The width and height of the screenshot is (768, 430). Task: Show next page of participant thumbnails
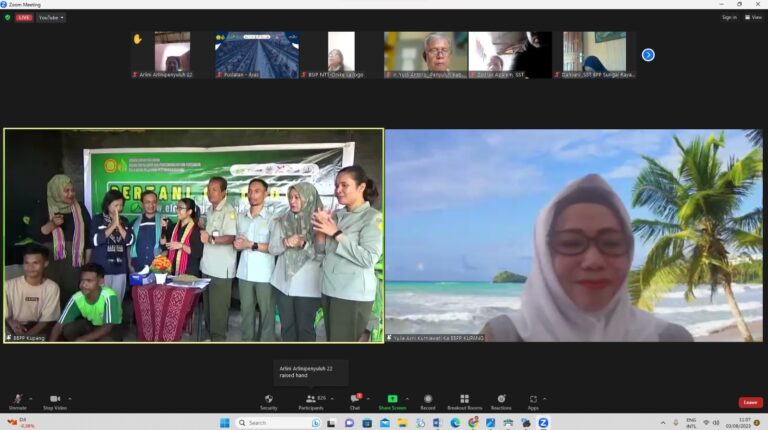coord(648,55)
